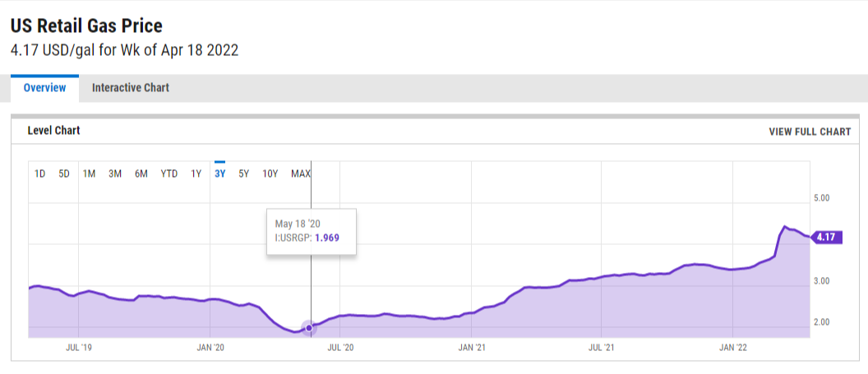Switch to the Interactive Chart tab
The image size is (868, 374).
click(130, 88)
